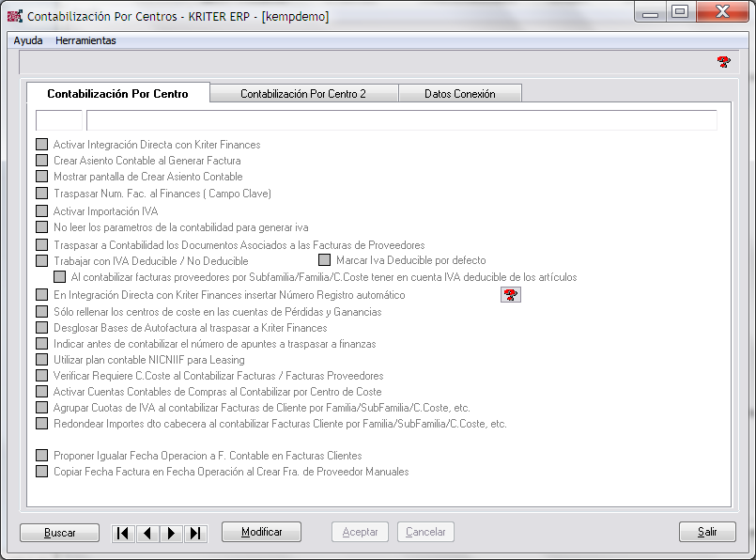Switch to Contabilización Por Centro 2 tab
Image resolution: width=756 pixels, height=560 pixels.
(303, 94)
